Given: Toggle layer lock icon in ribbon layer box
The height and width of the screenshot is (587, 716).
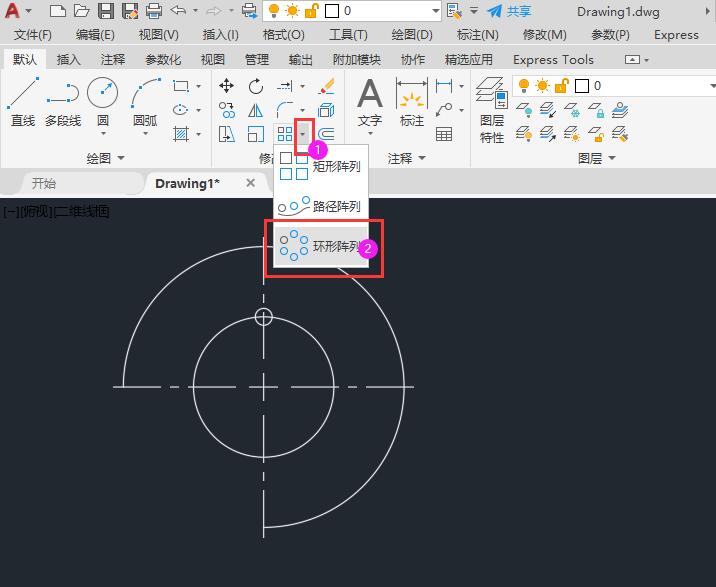Looking at the screenshot, I should 562,85.
